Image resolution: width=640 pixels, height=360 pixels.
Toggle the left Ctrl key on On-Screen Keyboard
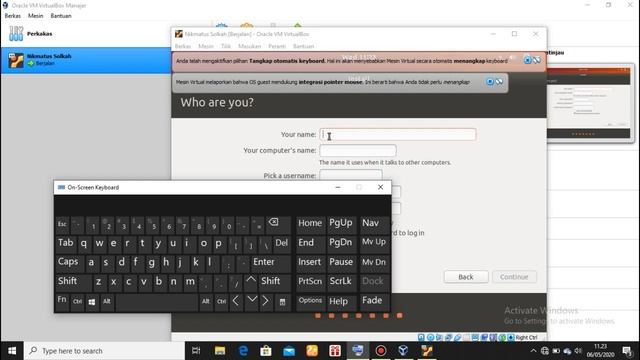point(77,302)
